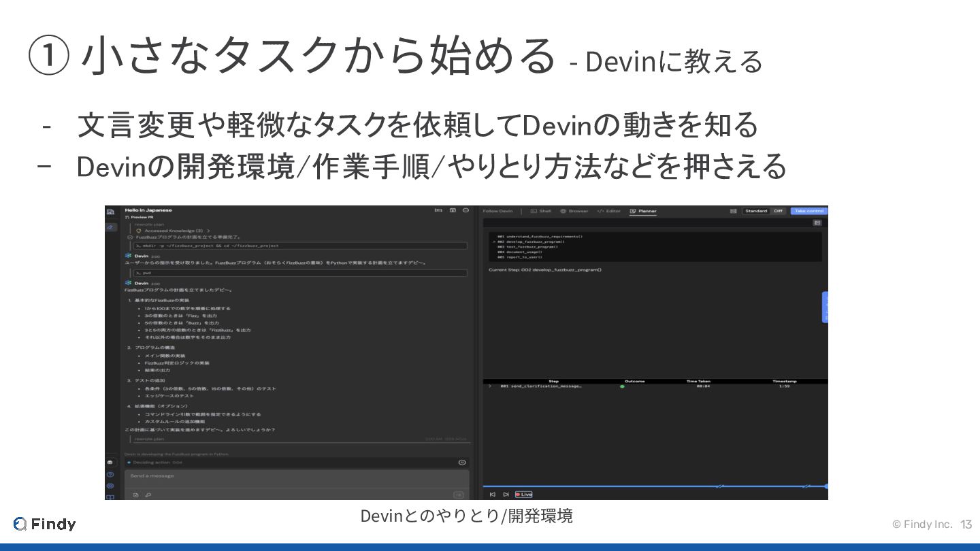Click the blue side tab on the right edge

click(825, 307)
